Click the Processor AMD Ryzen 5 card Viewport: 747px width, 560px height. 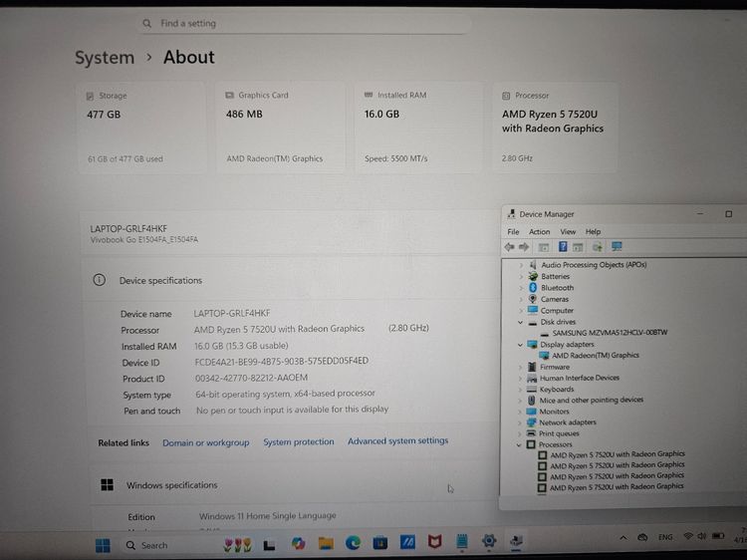coord(556,128)
